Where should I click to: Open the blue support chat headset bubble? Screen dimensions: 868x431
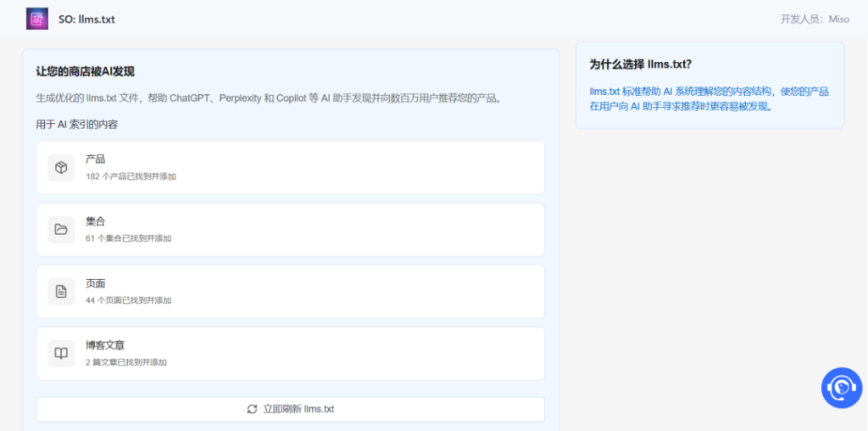pyautogui.click(x=842, y=388)
